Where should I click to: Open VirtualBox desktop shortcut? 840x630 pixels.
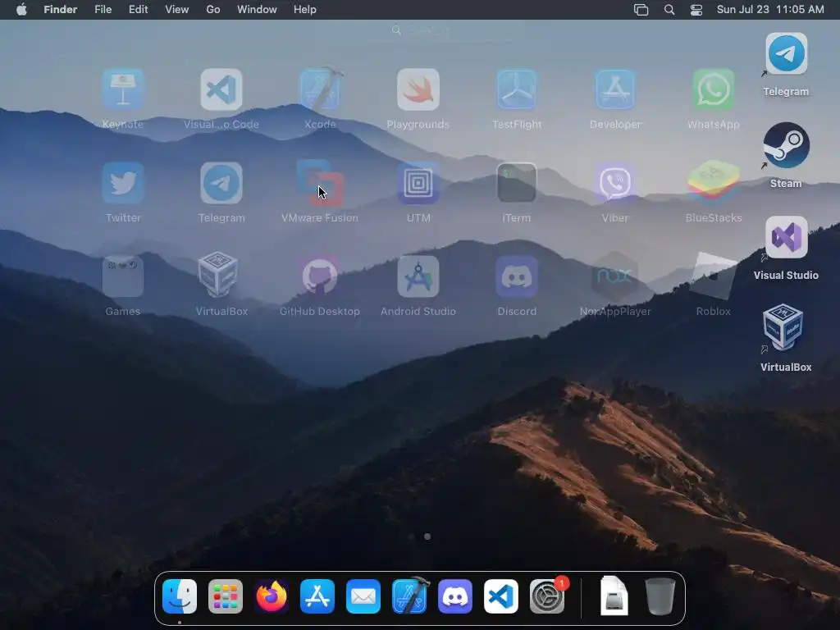(783, 327)
